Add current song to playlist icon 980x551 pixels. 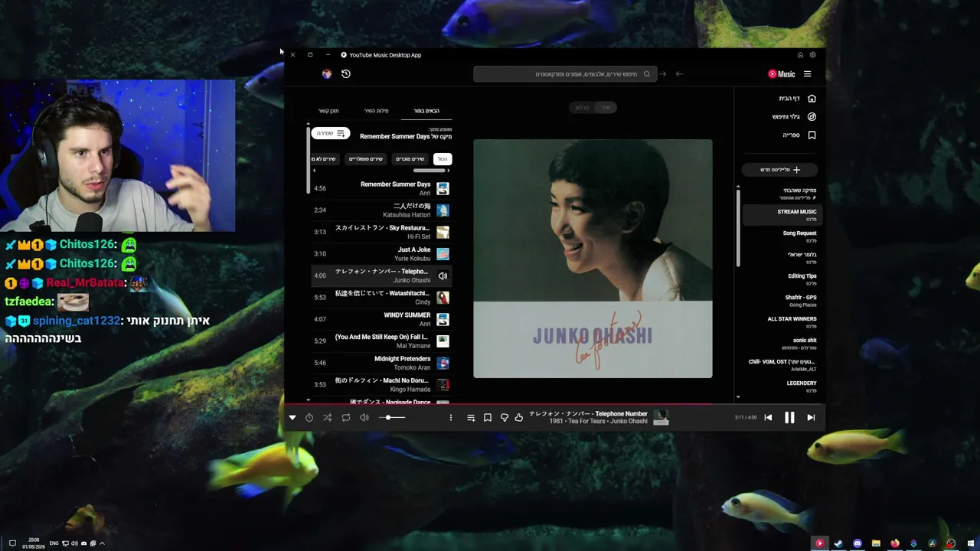click(x=471, y=418)
